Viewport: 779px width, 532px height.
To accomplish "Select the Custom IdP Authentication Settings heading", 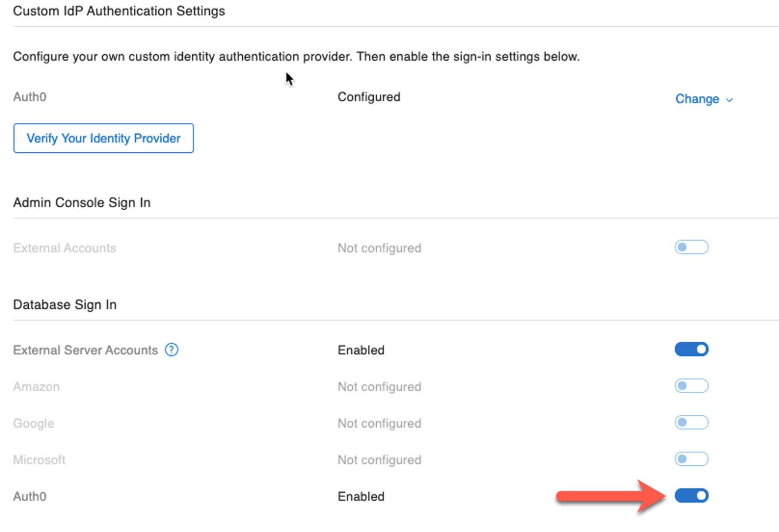I will pos(119,11).
